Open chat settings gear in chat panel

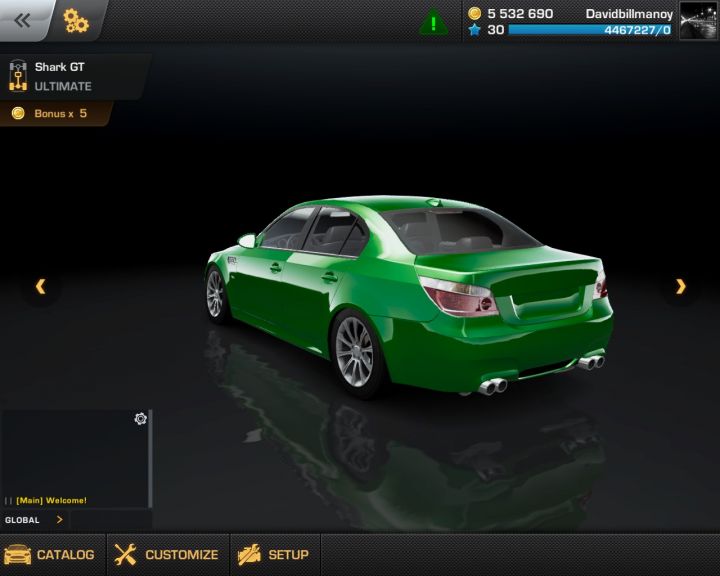pyautogui.click(x=140, y=419)
